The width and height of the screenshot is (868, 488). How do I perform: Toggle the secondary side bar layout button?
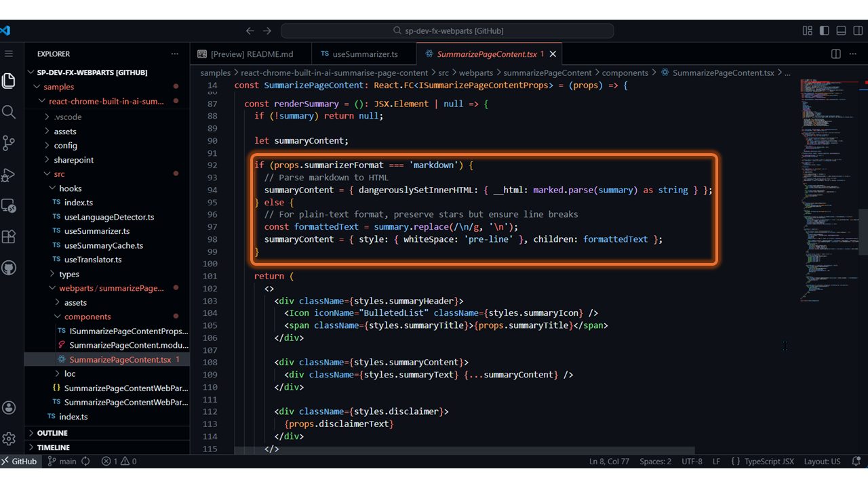pyautogui.click(x=857, y=30)
